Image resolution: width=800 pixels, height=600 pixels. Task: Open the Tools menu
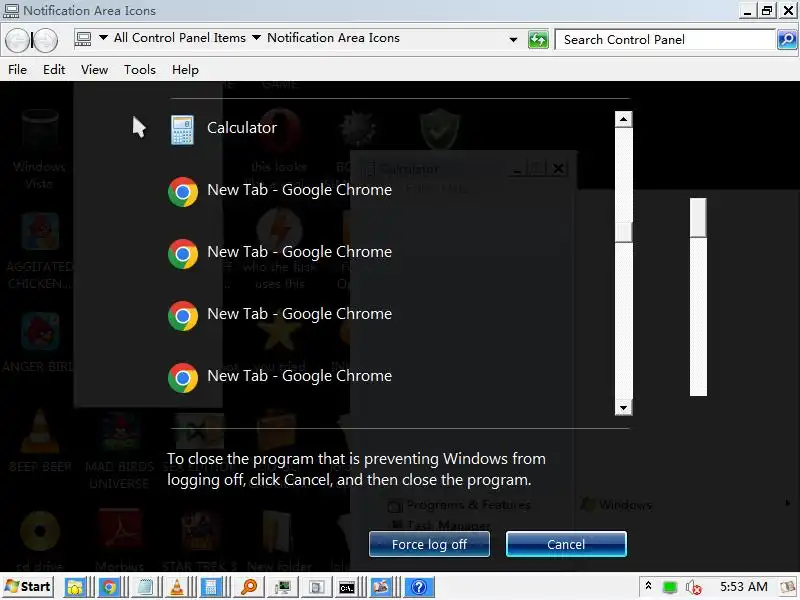(x=140, y=69)
